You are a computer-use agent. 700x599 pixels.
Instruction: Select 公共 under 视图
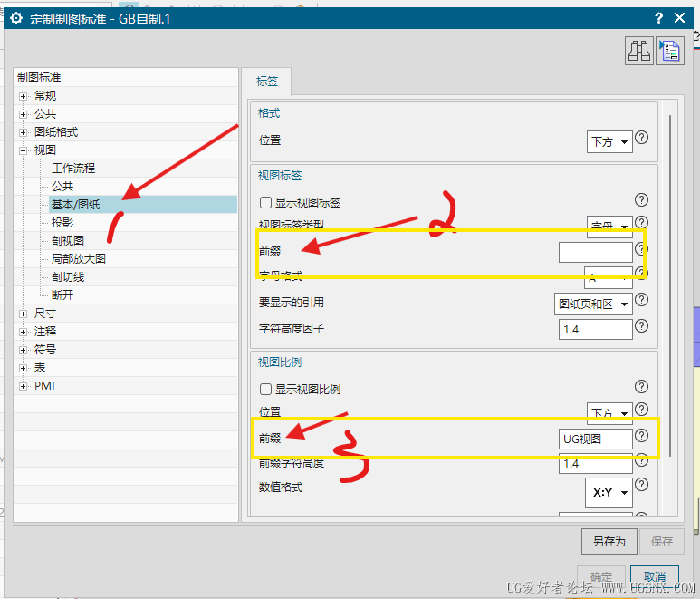(x=62, y=187)
